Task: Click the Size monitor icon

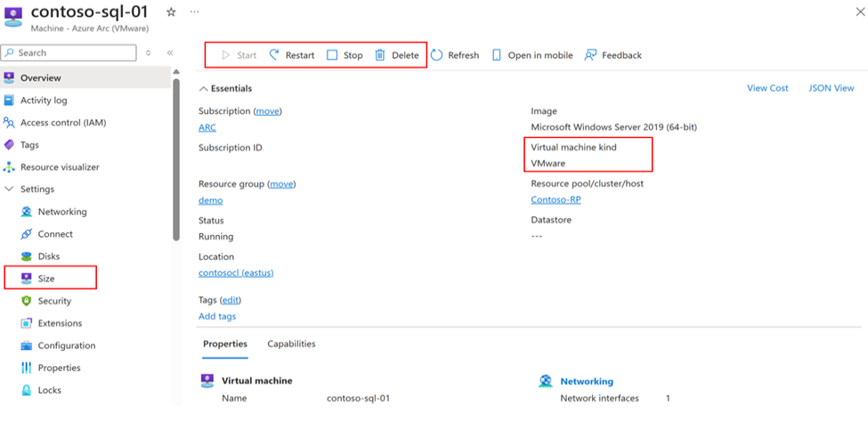Action: click(26, 279)
